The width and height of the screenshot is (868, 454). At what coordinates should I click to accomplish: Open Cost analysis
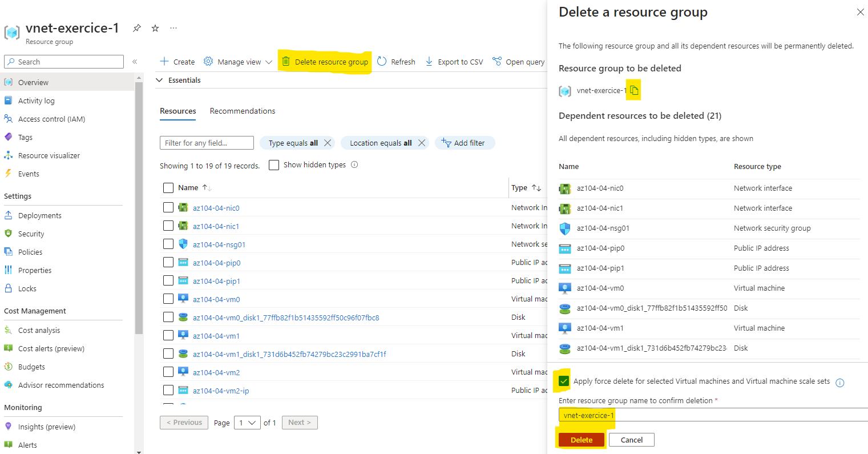pyautogui.click(x=39, y=330)
